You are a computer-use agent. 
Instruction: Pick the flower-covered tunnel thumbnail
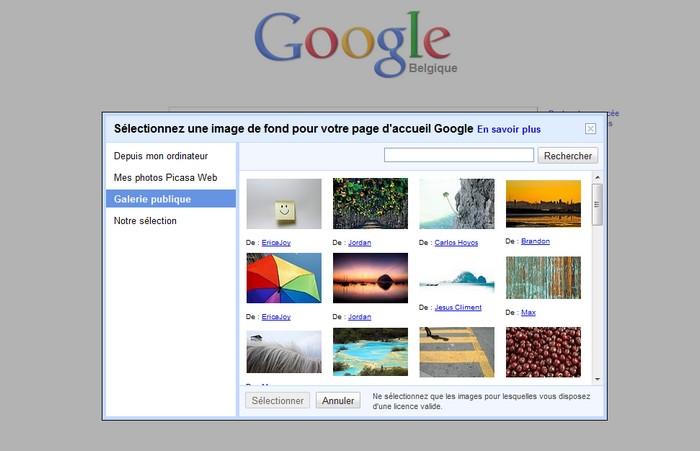pos(370,203)
